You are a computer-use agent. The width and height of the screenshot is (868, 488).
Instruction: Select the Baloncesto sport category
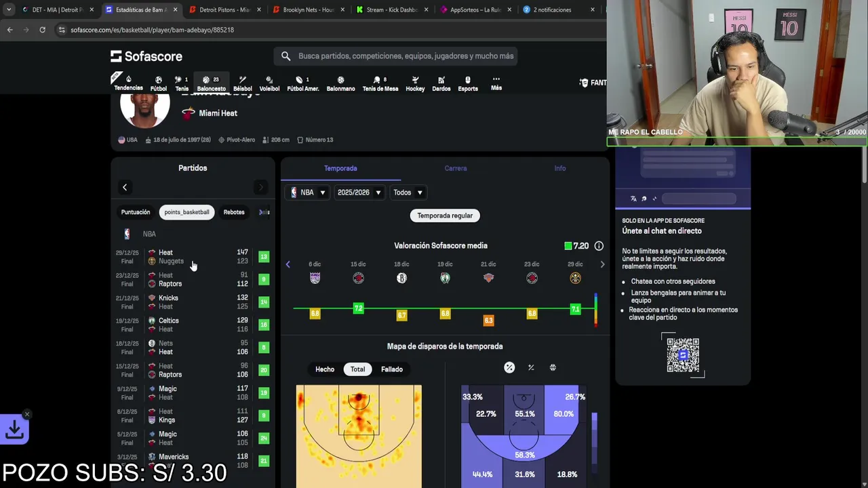pyautogui.click(x=211, y=83)
